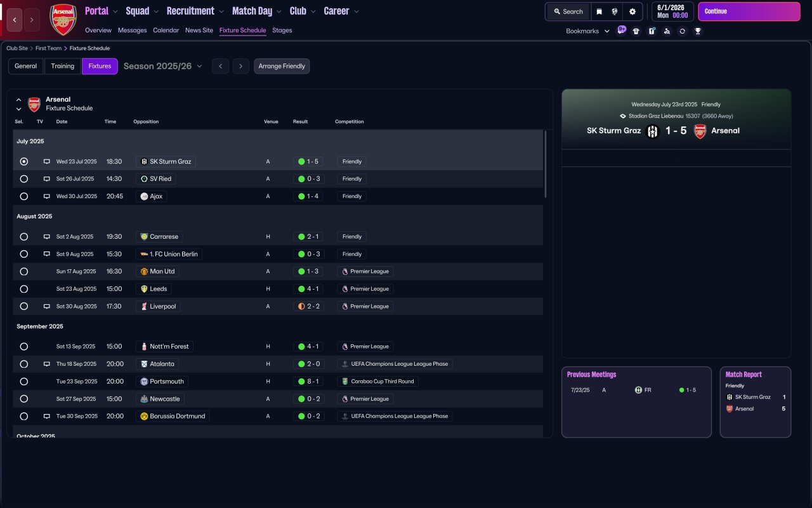The height and width of the screenshot is (508, 812).
Task: Select the radio button for the SK Sturm Graz fixture
Action: [x=24, y=162]
